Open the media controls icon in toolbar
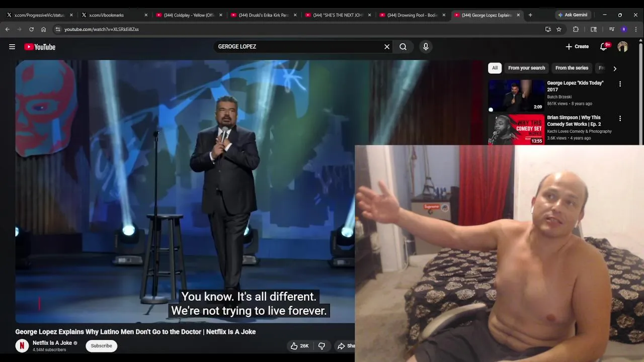The height and width of the screenshot is (362, 644). (x=612, y=29)
